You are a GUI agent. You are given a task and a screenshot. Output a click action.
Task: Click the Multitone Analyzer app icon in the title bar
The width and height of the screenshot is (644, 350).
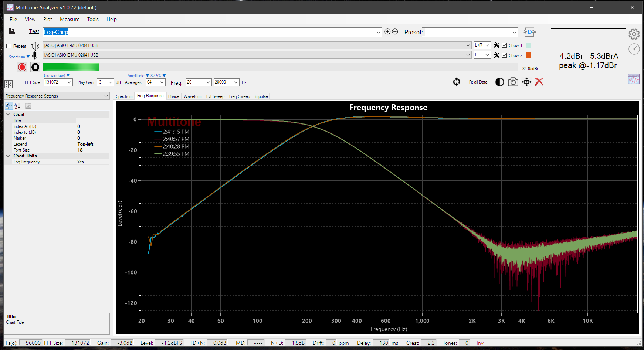pyautogui.click(x=10, y=7)
